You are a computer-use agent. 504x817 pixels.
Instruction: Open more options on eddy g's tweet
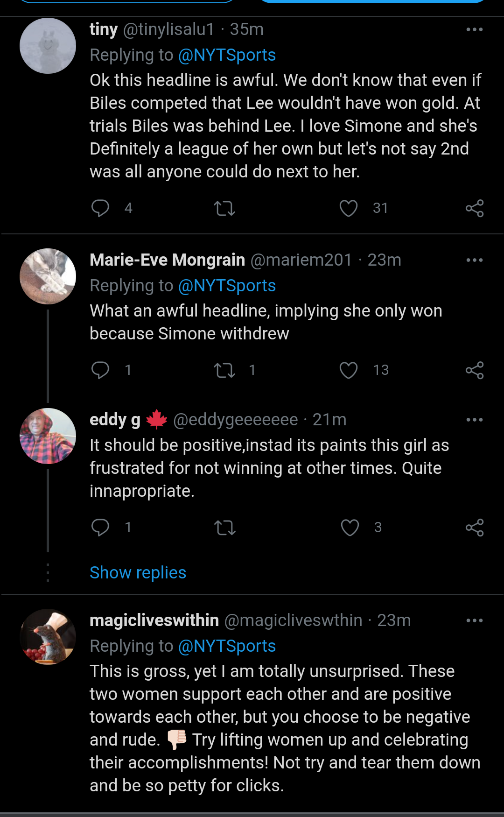(475, 420)
